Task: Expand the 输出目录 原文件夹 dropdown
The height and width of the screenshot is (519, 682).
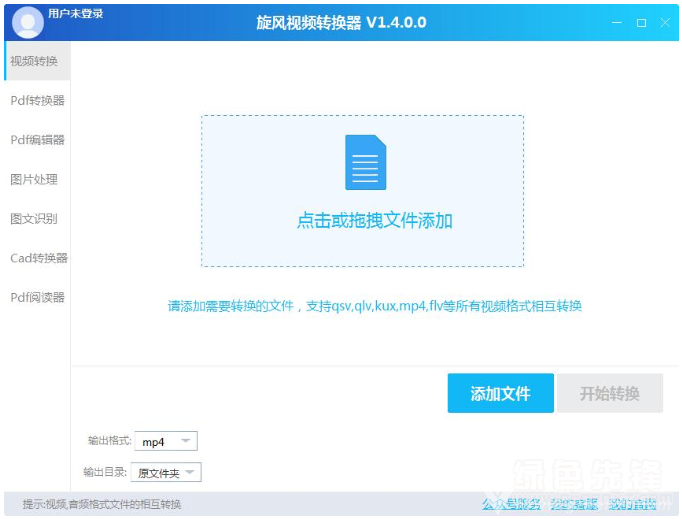Action: 166,472
